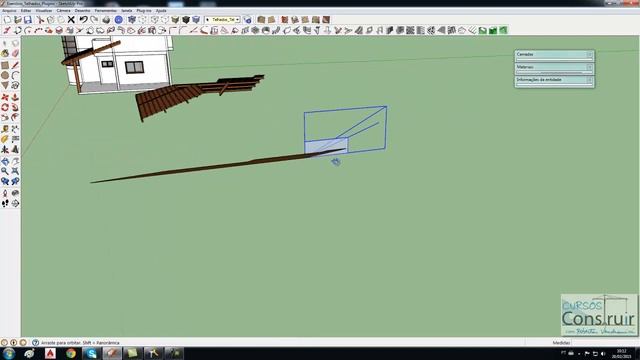The width and height of the screenshot is (640, 360).
Task: Select the Polygon tool
Action: (5, 85)
